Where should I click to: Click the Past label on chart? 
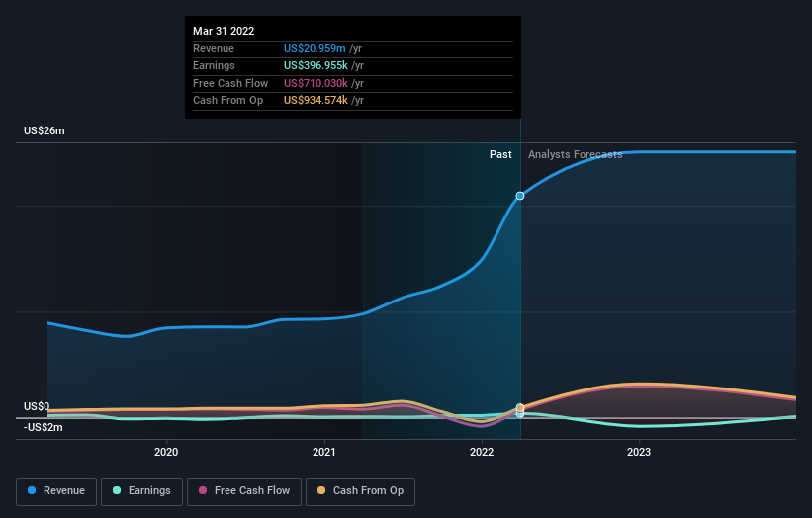point(500,154)
